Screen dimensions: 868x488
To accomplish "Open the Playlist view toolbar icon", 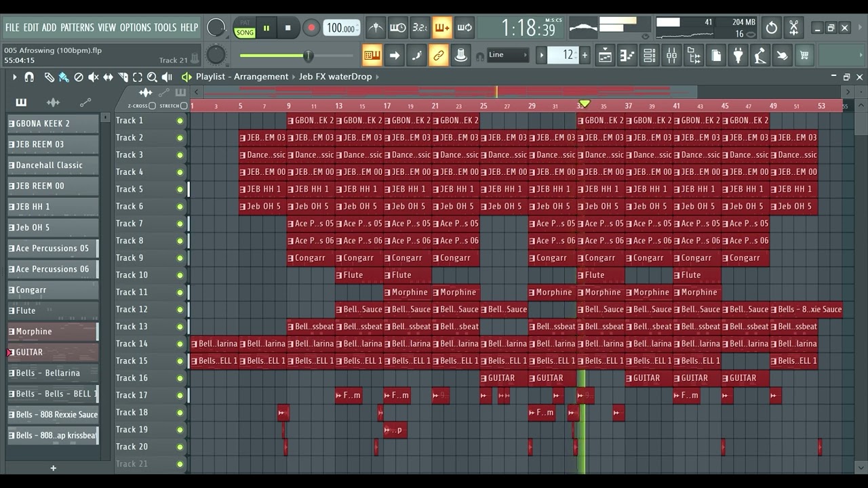I will (605, 55).
